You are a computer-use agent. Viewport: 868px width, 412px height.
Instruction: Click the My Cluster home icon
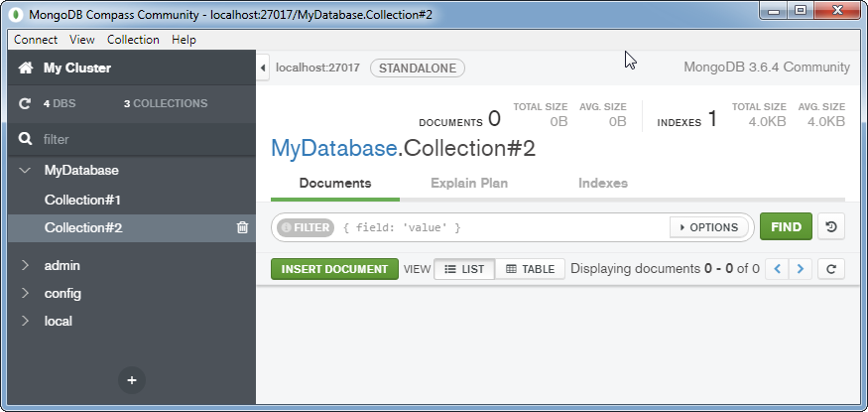[25, 69]
